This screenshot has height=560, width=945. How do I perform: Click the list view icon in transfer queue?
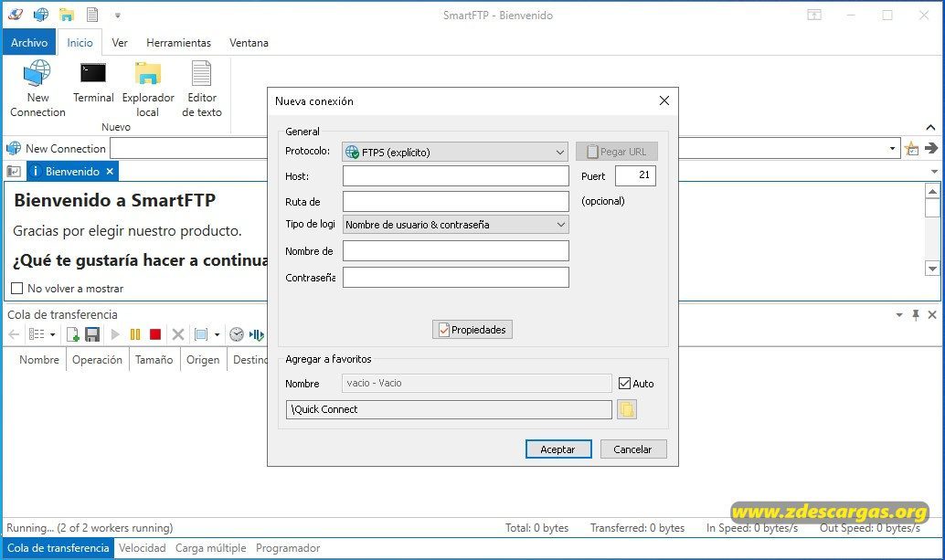[37, 334]
